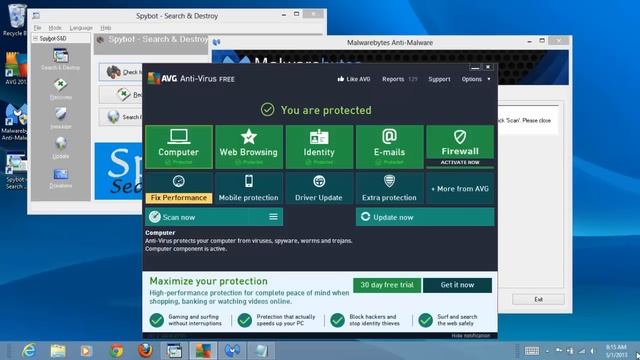Click the taskbar clock
The image size is (640, 360).
(616, 351)
